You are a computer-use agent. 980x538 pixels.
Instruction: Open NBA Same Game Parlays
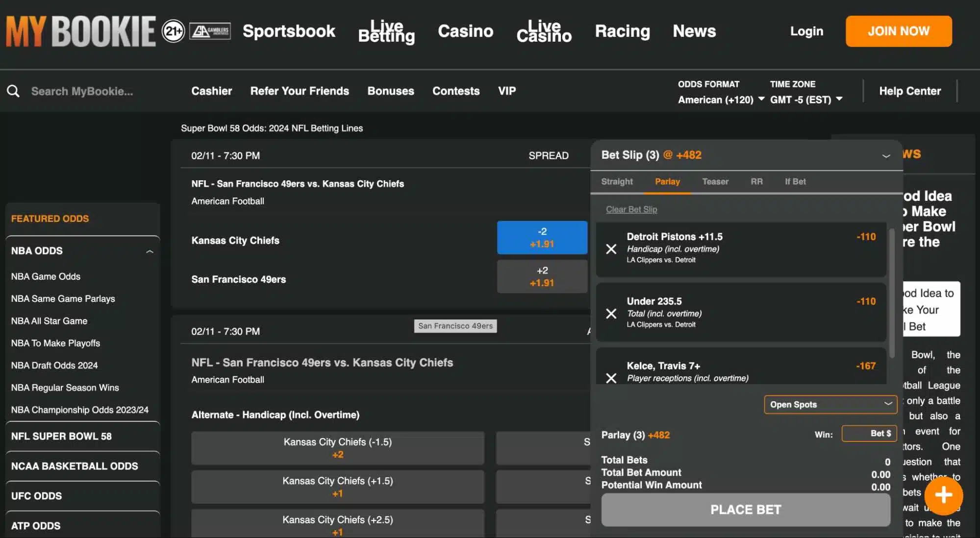pos(63,299)
